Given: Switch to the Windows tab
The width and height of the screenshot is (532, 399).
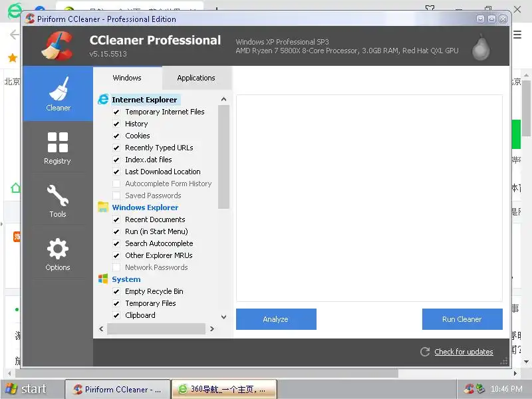Looking at the screenshot, I should (127, 78).
